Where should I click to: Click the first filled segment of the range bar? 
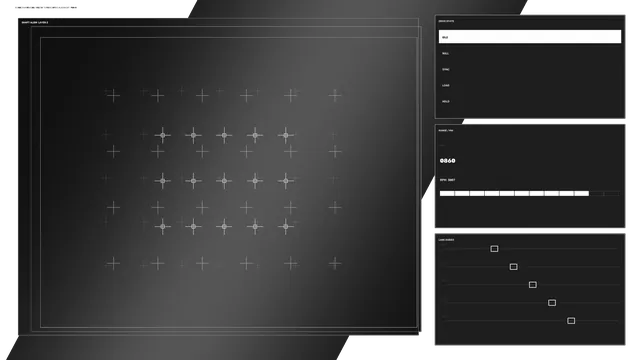click(x=447, y=193)
